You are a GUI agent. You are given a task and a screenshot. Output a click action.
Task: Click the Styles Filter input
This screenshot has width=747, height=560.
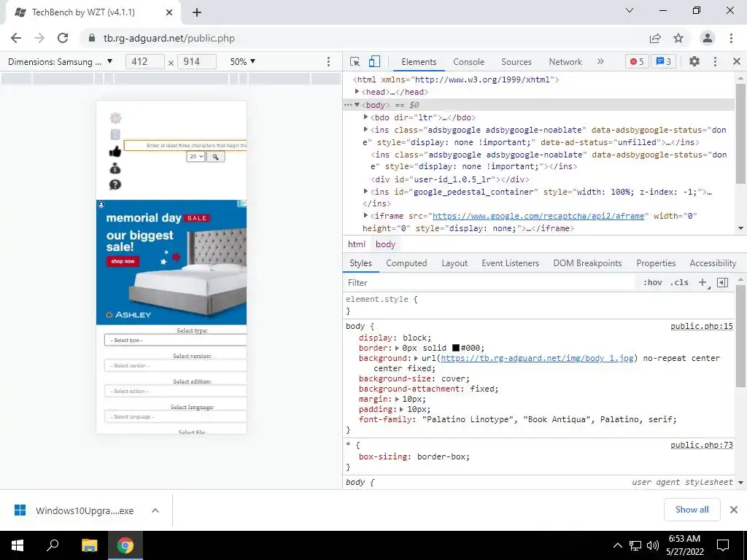pyautogui.click(x=491, y=282)
